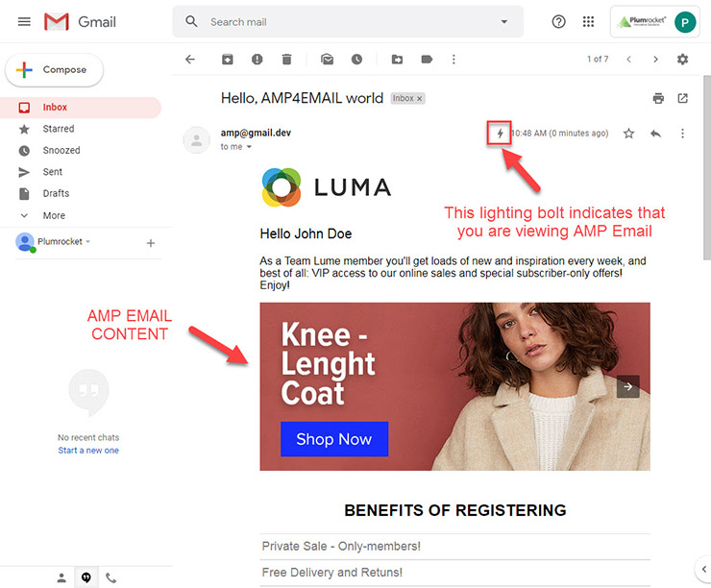This screenshot has width=711, height=588.
Task: Archive this email
Action: pos(227,60)
